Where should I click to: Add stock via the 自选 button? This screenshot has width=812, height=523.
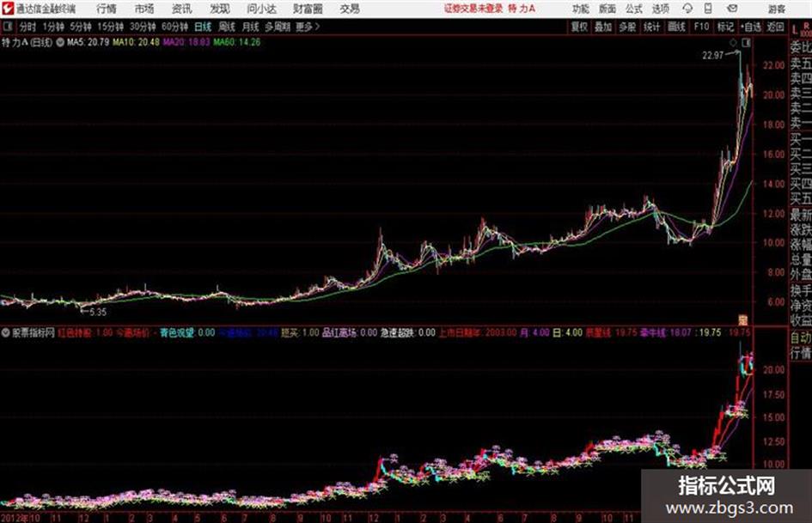(x=751, y=27)
